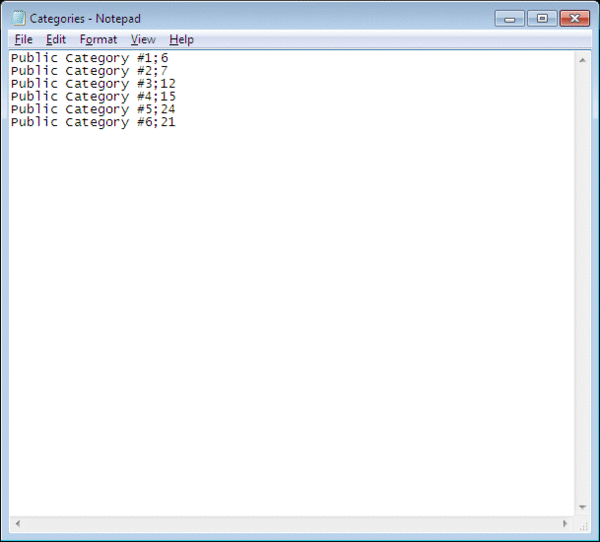
Task: Click the horizontal scrollbar right arrow
Action: tap(565, 523)
